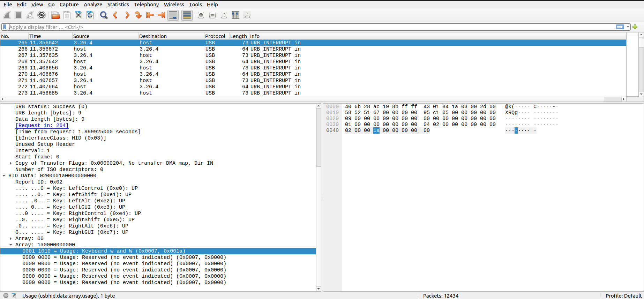Toggle auto-scroll during live capture

coord(173,15)
